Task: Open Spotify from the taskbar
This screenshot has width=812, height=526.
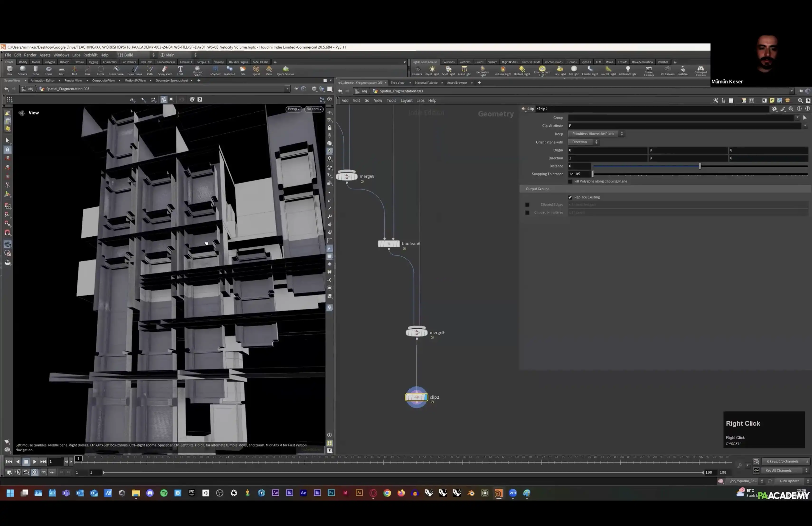Action: pyautogui.click(x=164, y=493)
